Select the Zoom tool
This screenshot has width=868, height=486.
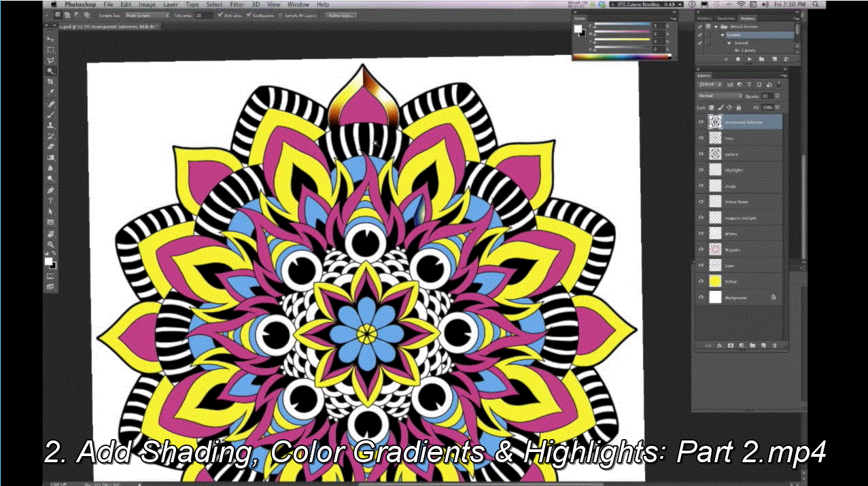pos(50,245)
